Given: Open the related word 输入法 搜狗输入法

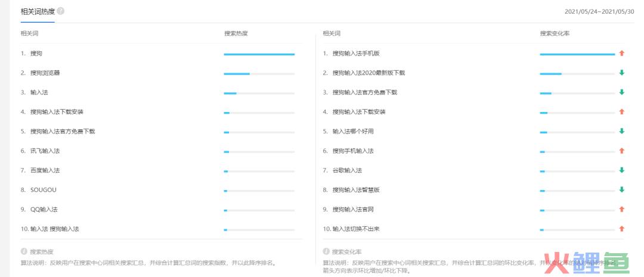Looking at the screenshot, I should point(55,229).
